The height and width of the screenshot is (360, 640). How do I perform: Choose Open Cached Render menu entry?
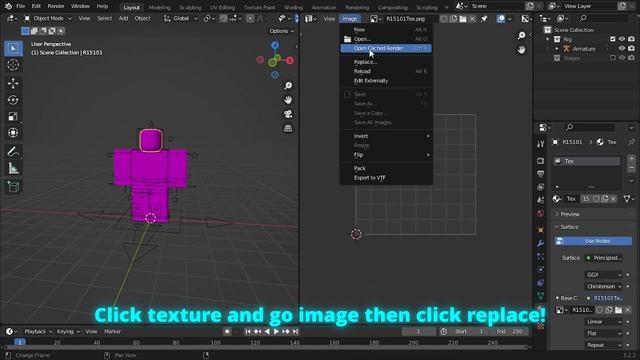point(386,48)
